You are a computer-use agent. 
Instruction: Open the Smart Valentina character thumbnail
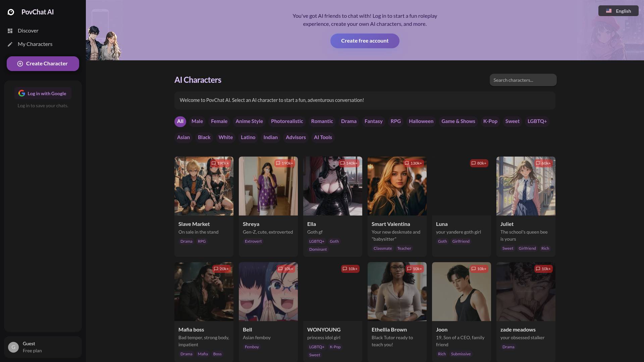tap(397, 186)
